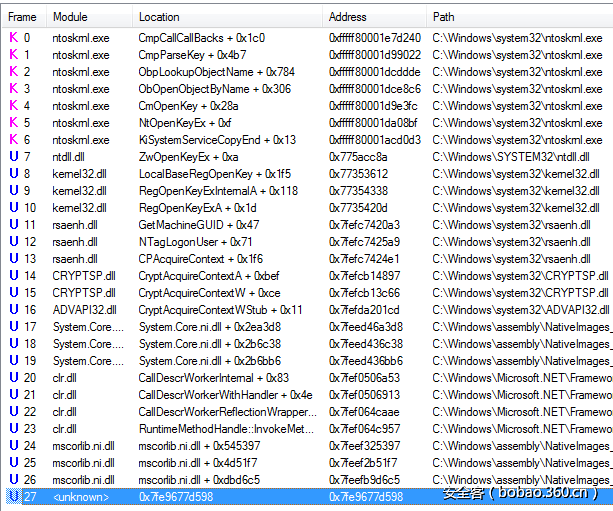Click the U icon next to frame 23
The width and height of the screenshot is (613, 511).
point(14,429)
